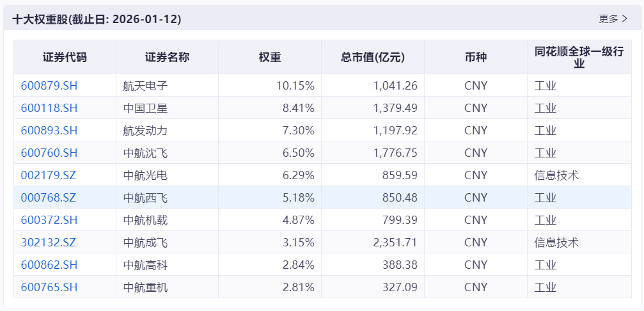Sort by 权重 column header

[270, 58]
